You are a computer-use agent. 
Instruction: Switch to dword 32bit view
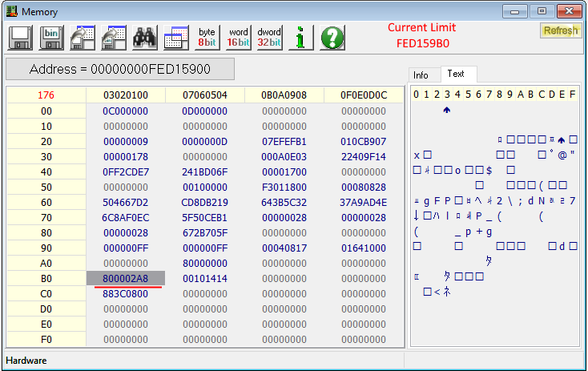[x=269, y=38]
